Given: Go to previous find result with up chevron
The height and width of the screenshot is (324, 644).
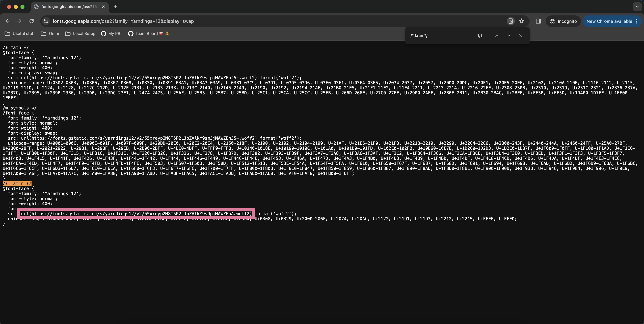Looking at the screenshot, I should pos(497,36).
